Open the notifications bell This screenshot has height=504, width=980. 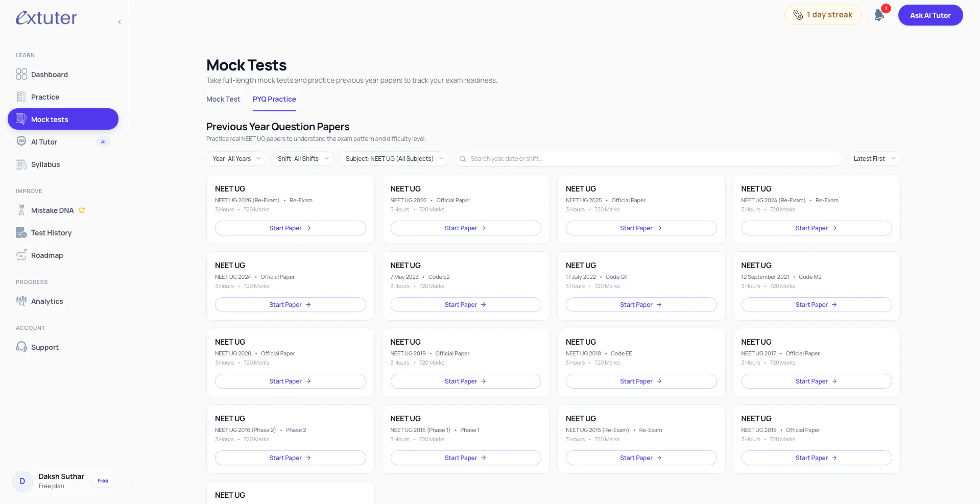pyautogui.click(x=879, y=15)
